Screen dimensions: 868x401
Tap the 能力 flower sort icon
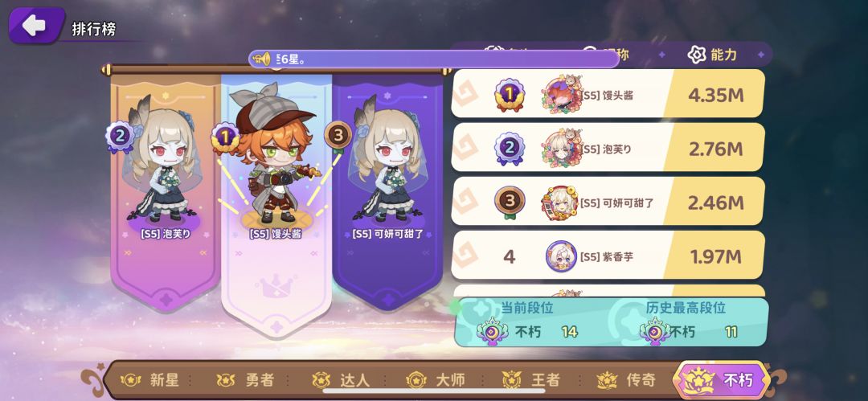tap(696, 55)
